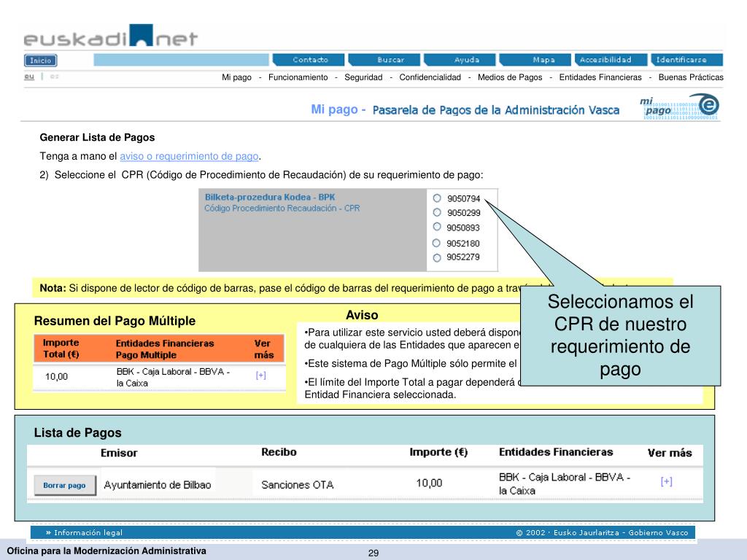Screen dimensions: 747x560
Task: Go to Medios de Pagos menu item
Action: [510, 77]
